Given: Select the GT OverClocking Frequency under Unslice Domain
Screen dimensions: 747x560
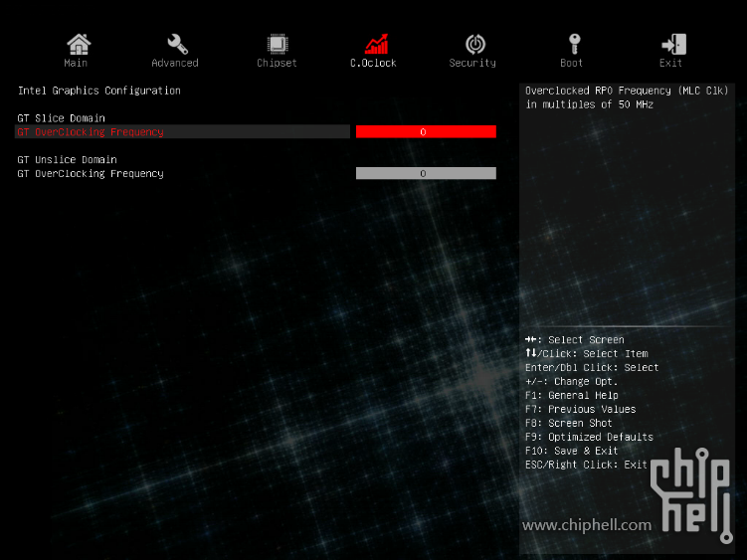Looking at the screenshot, I should [x=91, y=173].
